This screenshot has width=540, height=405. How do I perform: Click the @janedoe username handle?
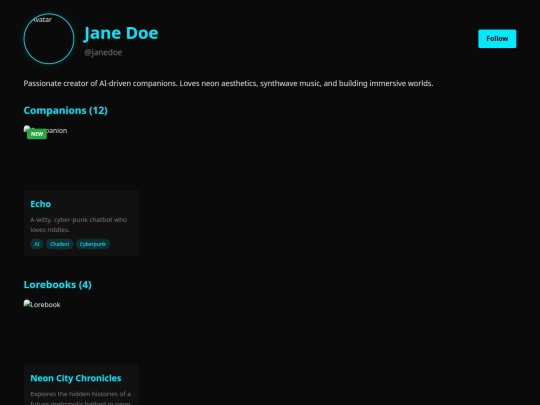[103, 52]
